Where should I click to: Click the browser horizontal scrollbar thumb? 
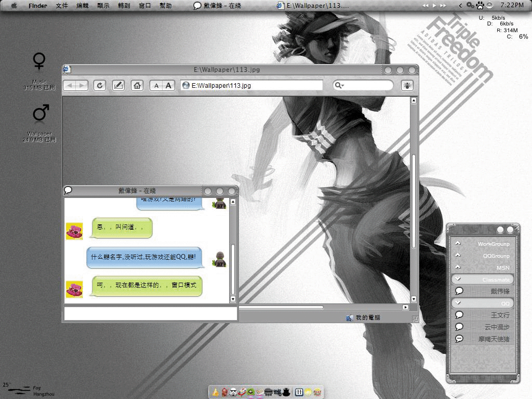(x=281, y=308)
